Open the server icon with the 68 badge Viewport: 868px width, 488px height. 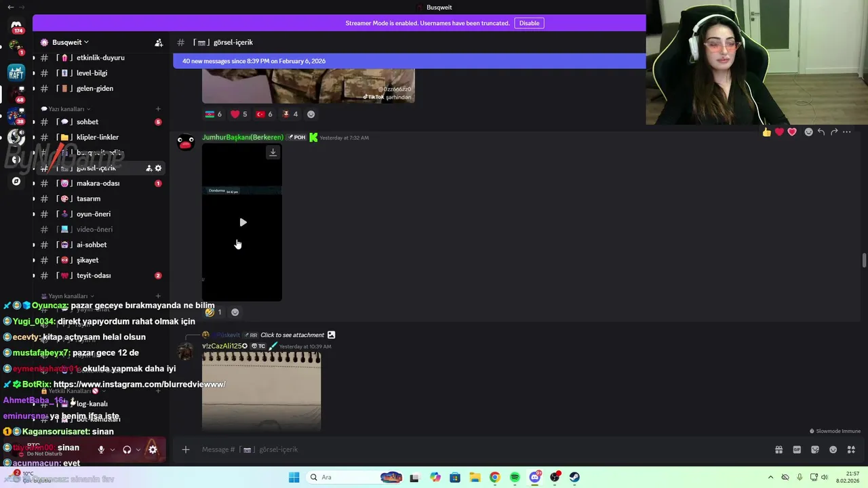(16, 94)
